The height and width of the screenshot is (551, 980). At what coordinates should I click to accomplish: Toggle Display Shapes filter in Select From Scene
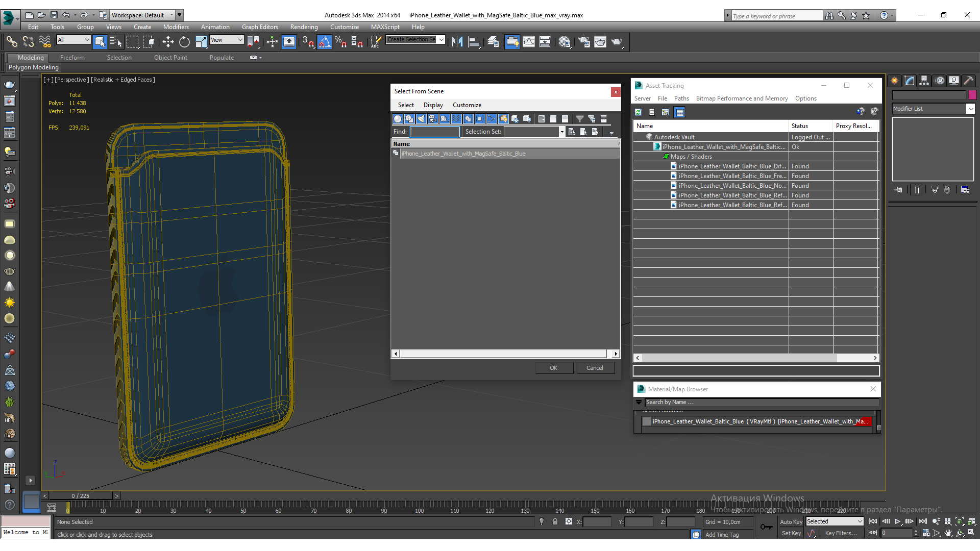(x=409, y=119)
